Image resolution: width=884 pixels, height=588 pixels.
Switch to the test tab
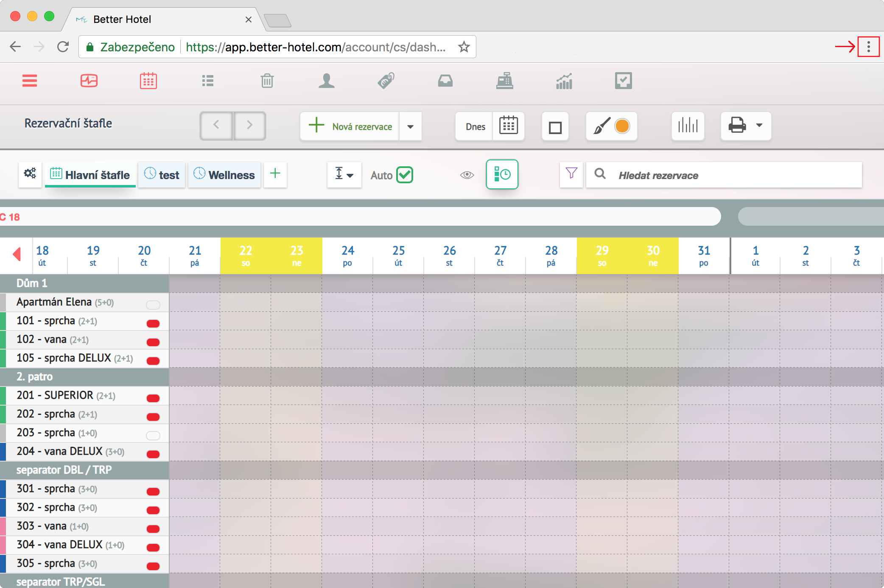[x=162, y=175]
